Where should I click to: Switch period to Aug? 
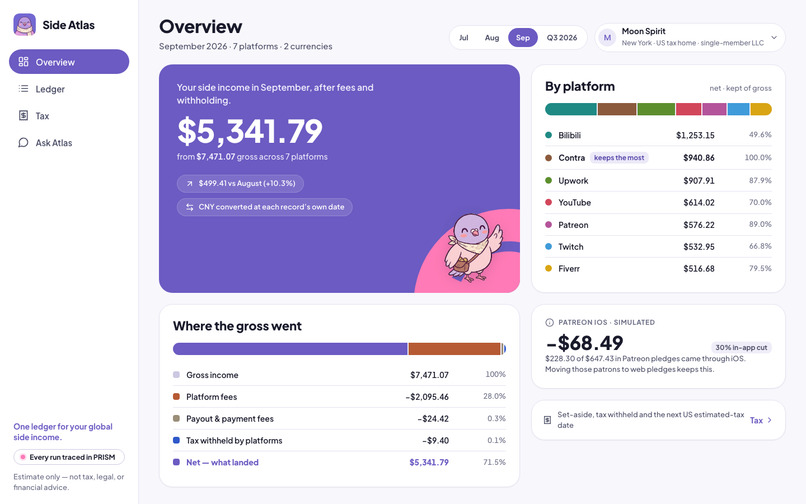[x=492, y=38]
